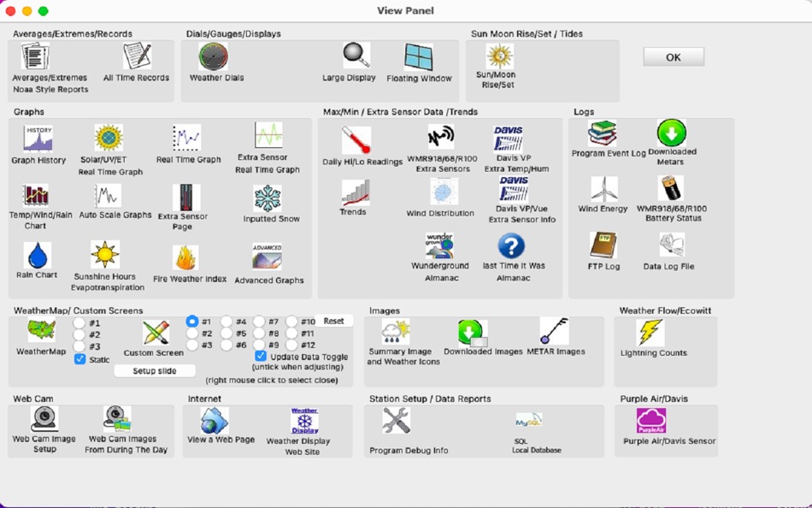This screenshot has height=508, width=812.
Task: Open Purple Air/Davis Sensor icon
Action: pyautogui.click(x=651, y=421)
